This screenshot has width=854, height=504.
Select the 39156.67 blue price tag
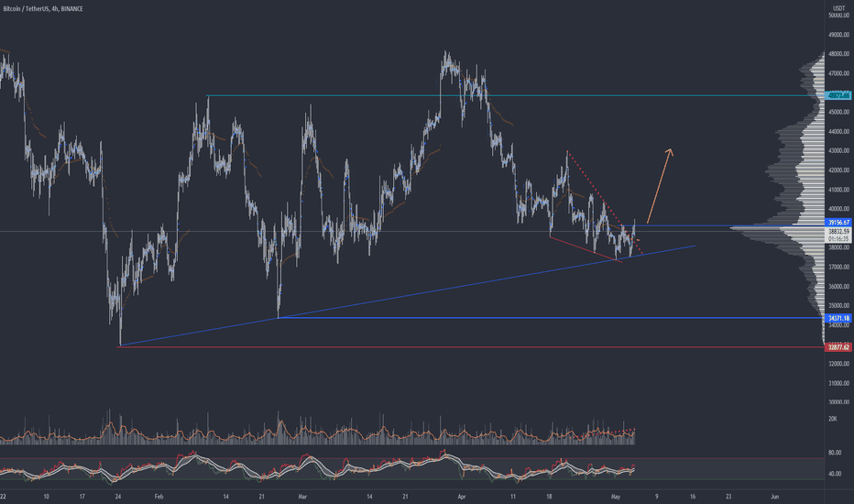coord(838,223)
